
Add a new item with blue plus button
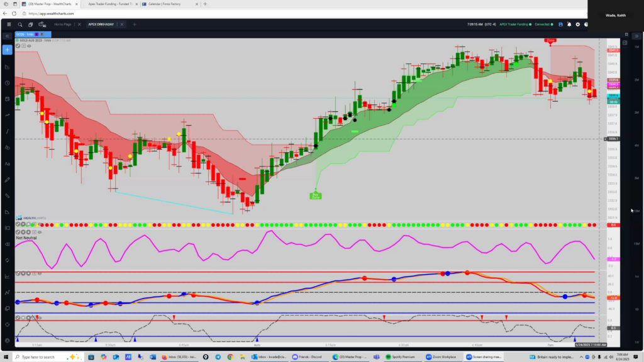[8, 50]
